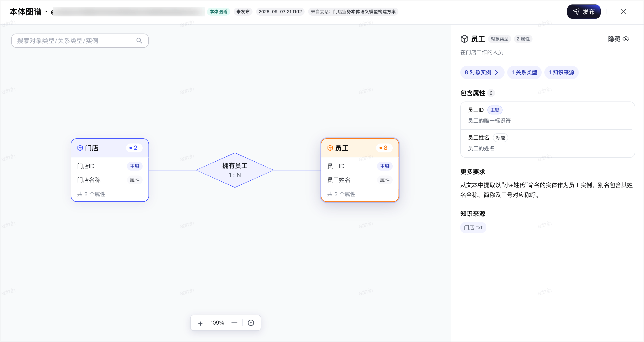Select 员工姓名 row in 员工 node
Screen dimensions: 644x342
pyautogui.click(x=360, y=180)
